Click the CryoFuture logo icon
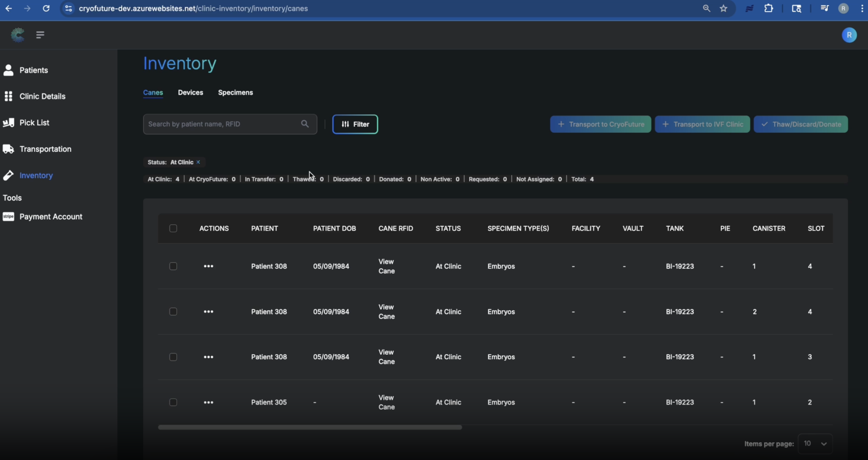868x460 pixels. coord(17,35)
